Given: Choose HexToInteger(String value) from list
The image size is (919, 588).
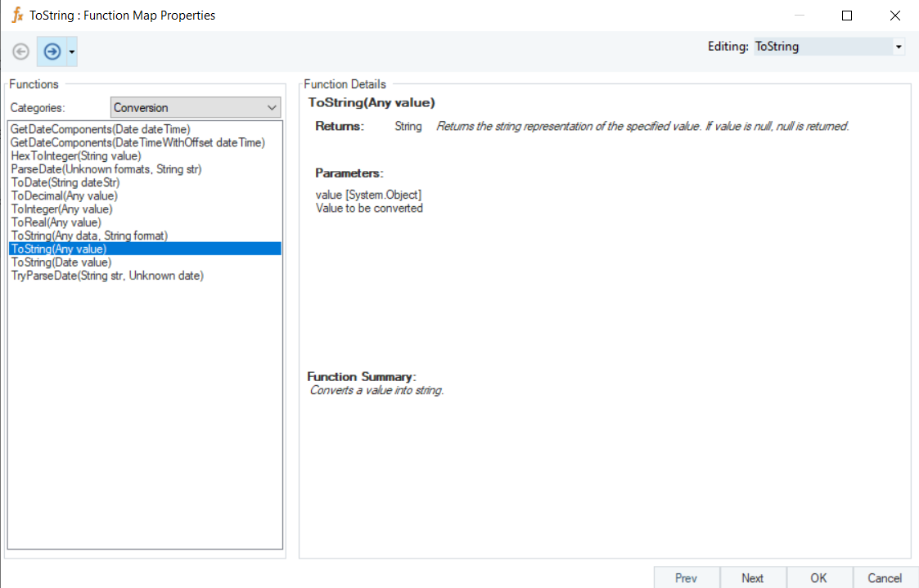Looking at the screenshot, I should pyautogui.click(x=76, y=155).
